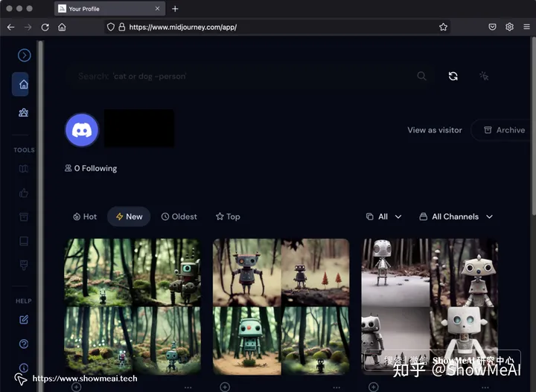Open second orange-eyed robot image grid

tap(281, 306)
